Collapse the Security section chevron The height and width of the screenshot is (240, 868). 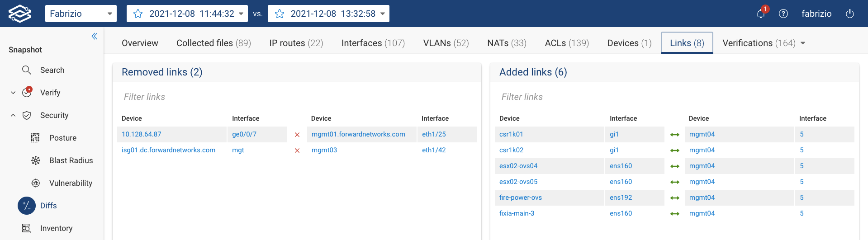pos(13,115)
